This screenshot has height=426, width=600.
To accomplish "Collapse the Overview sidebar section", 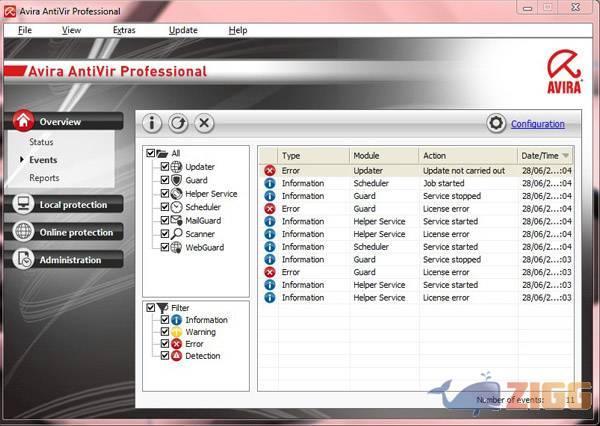I will point(64,121).
